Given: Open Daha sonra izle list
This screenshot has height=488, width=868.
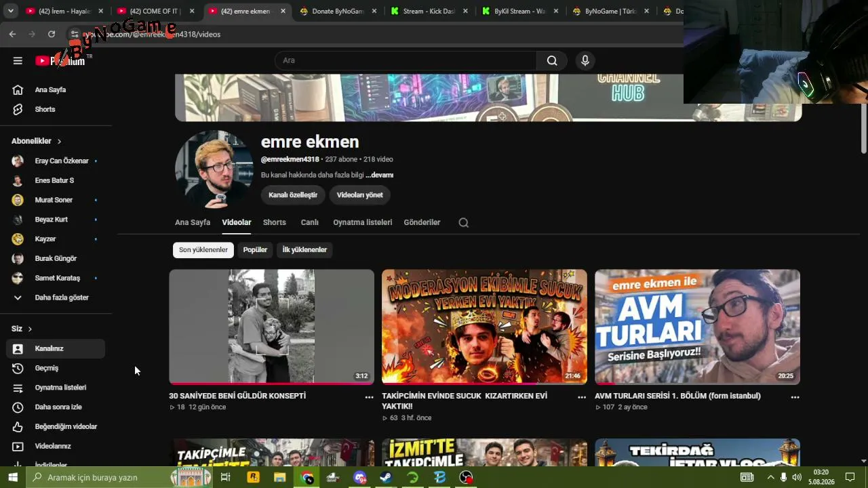Looking at the screenshot, I should (x=56, y=407).
